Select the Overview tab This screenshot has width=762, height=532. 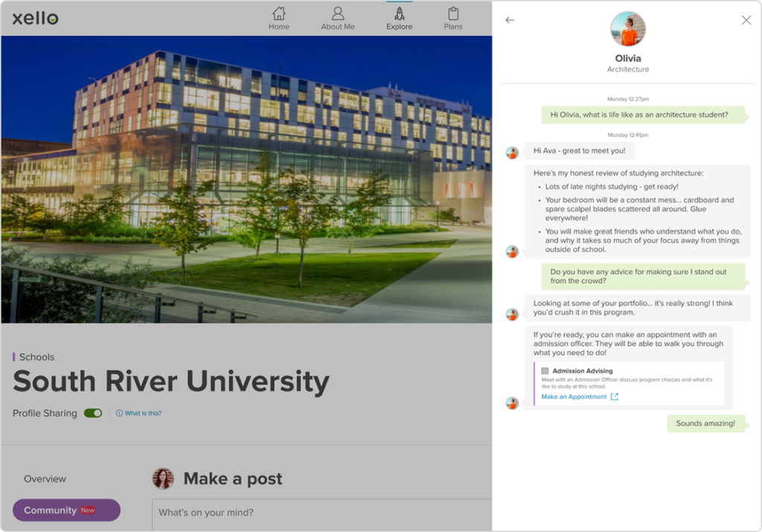click(x=45, y=478)
